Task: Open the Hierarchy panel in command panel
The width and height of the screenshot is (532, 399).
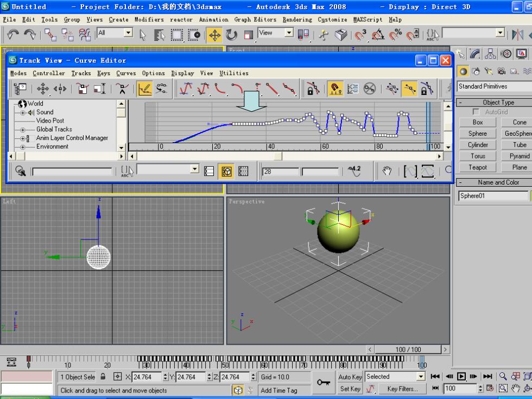Action: pyautogui.click(x=490, y=54)
